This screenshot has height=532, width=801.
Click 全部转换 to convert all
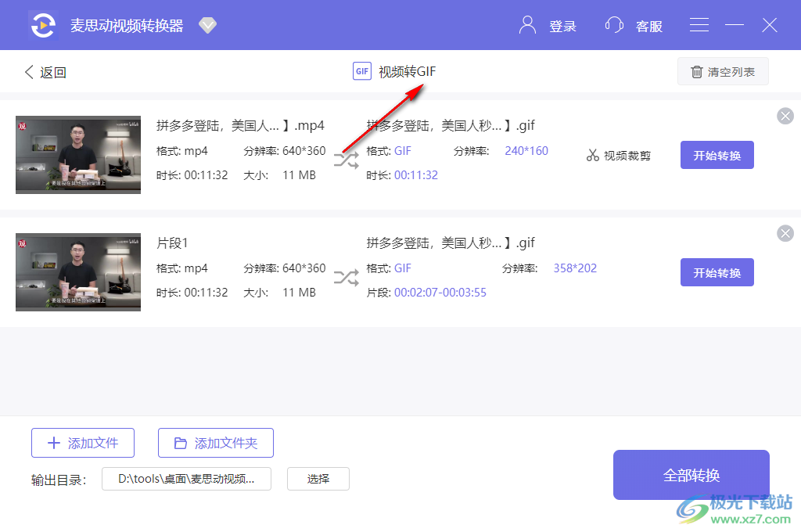691,475
